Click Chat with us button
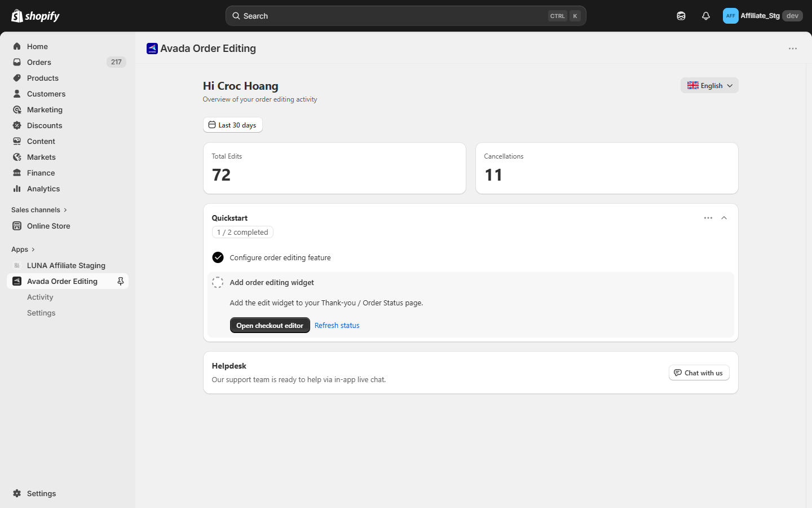812x508 pixels. (x=699, y=373)
